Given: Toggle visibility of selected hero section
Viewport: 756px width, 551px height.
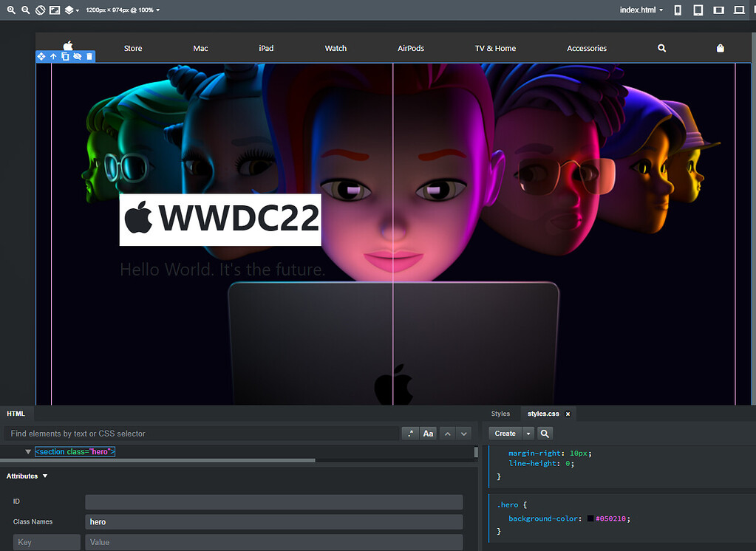Looking at the screenshot, I should point(77,57).
